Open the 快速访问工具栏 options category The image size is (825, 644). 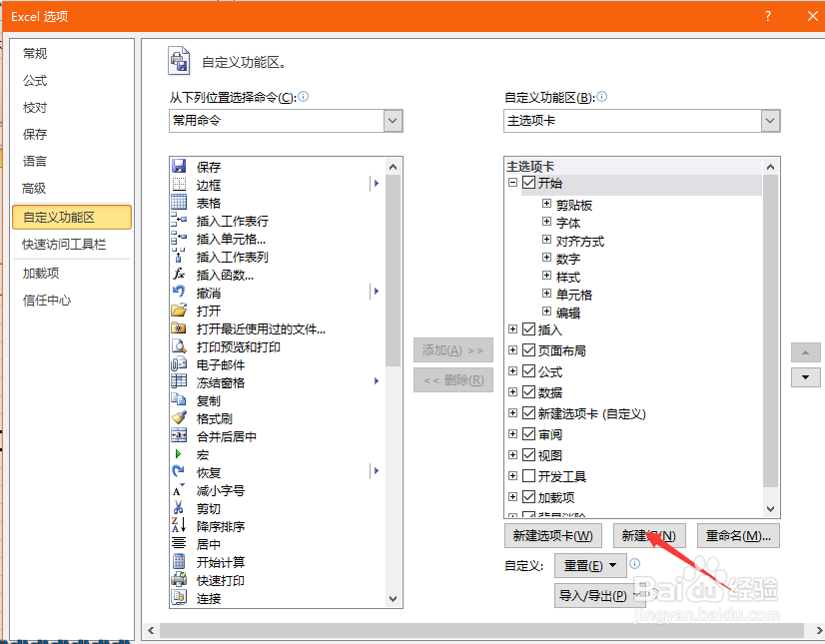tap(64, 245)
